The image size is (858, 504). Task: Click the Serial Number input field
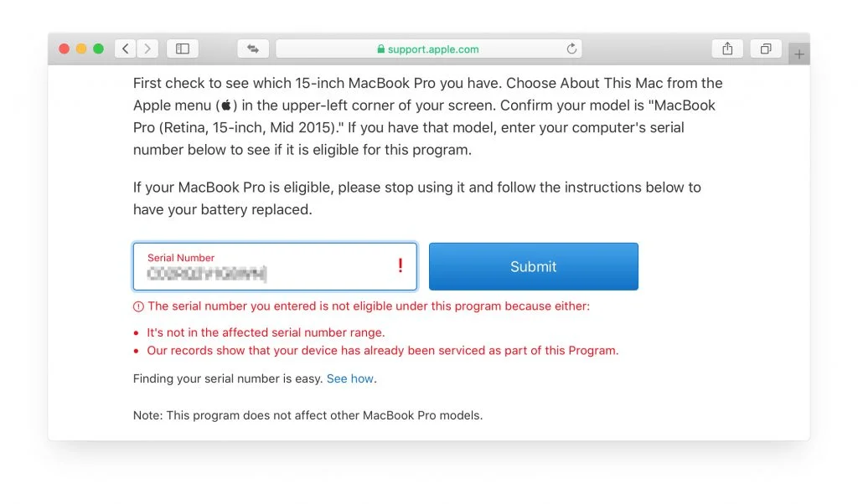point(275,266)
